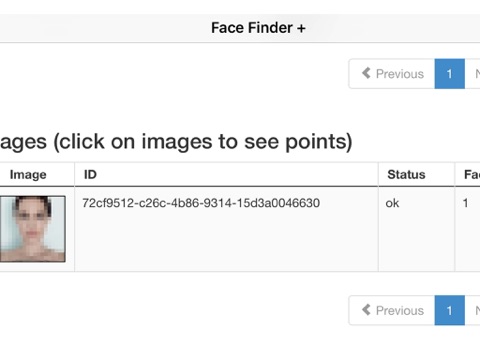Click the bottom Next pagination button
The height and width of the screenshot is (360, 480).
click(473, 310)
